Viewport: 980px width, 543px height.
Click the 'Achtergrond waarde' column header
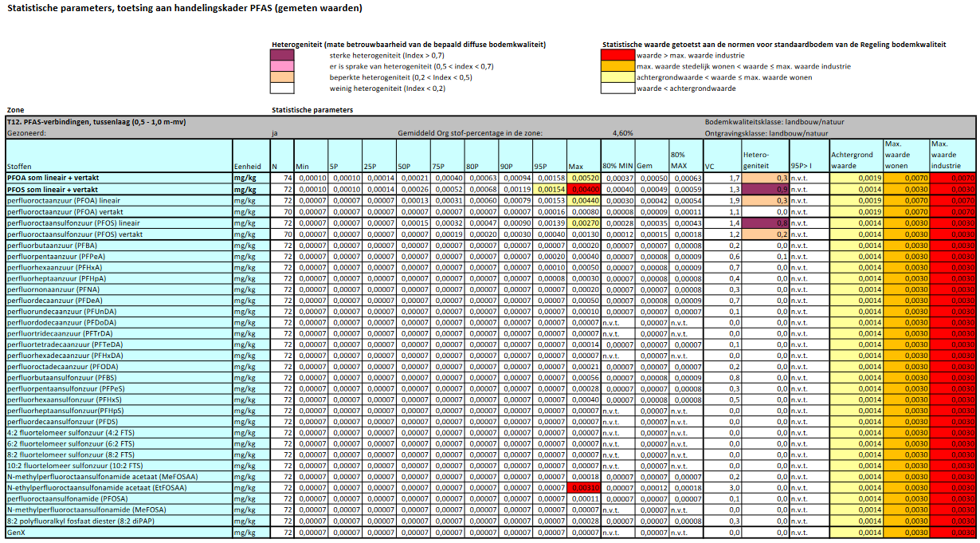click(x=855, y=160)
